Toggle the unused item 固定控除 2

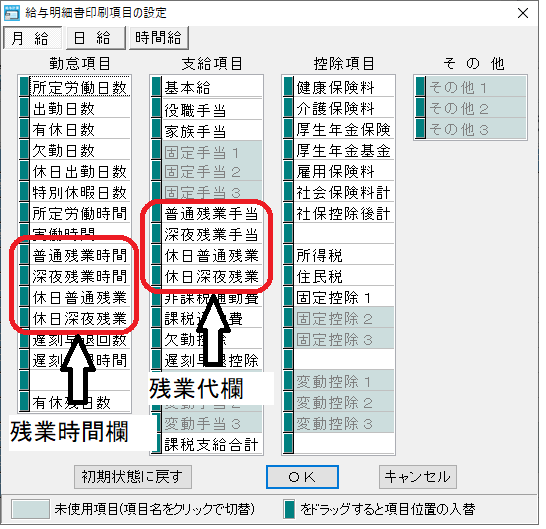pyautogui.click(x=344, y=317)
